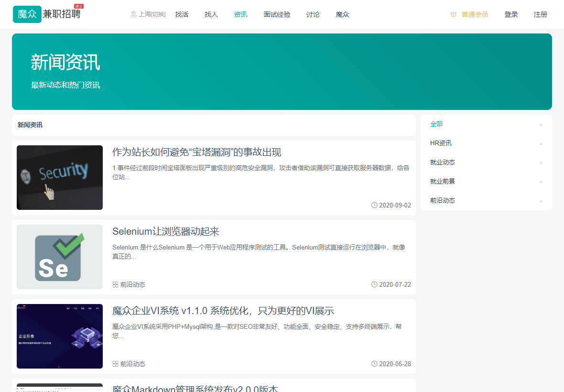Click the date 2020-06-28

pos(395,364)
